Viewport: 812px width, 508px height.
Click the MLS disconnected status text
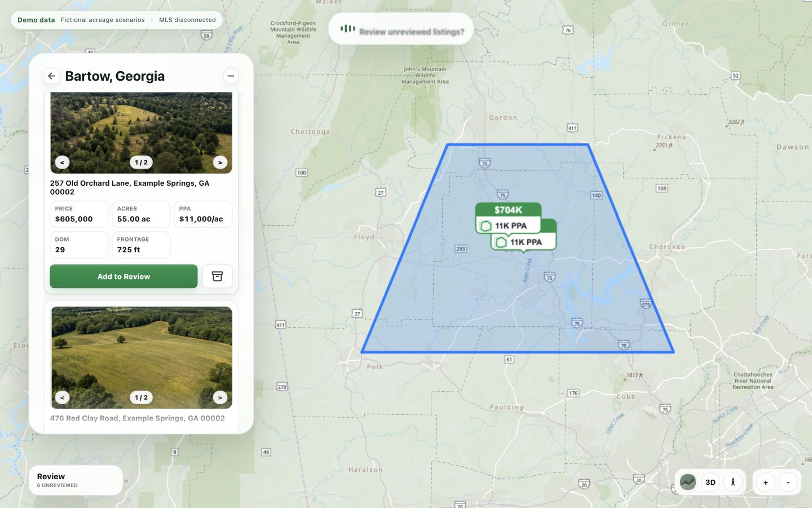[187, 20]
